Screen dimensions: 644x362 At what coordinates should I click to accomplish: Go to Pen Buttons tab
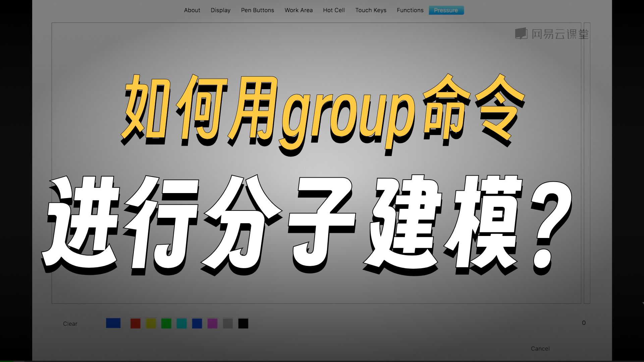257,10
